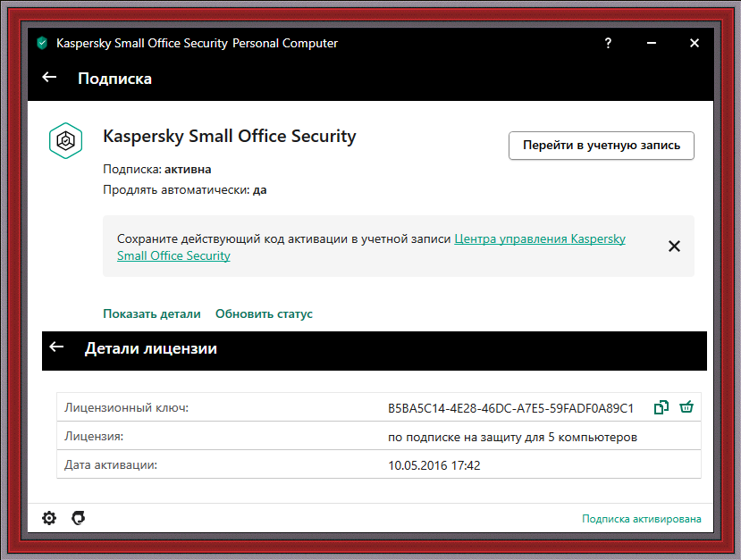Image resolution: width=741 pixels, height=560 pixels.
Task: Open the support headset icon
Action: [79, 518]
